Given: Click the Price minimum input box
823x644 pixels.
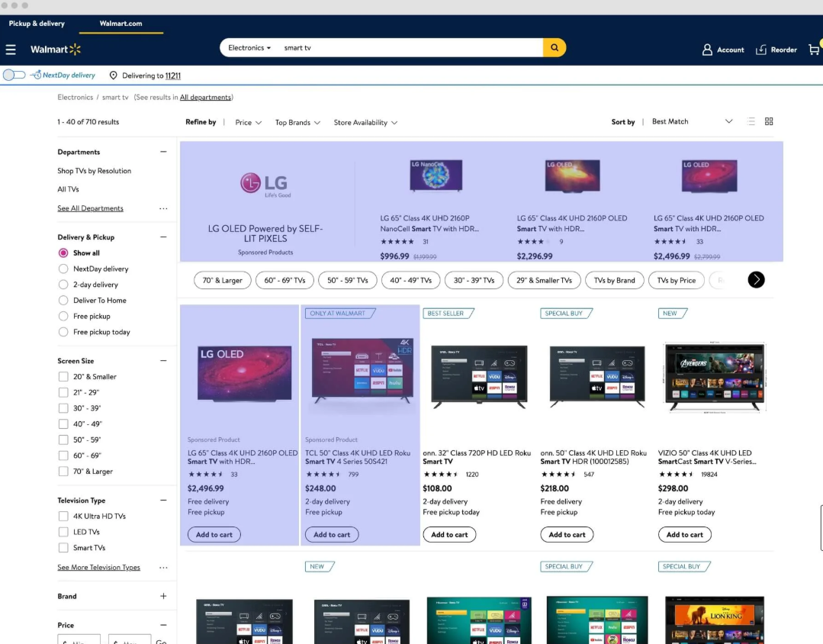Looking at the screenshot, I should 79,639.
